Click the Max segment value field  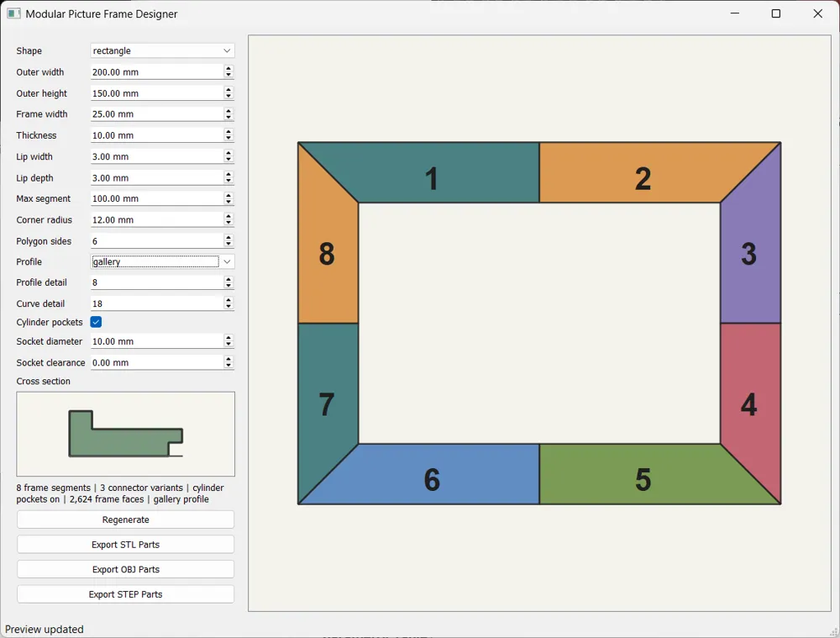point(156,198)
